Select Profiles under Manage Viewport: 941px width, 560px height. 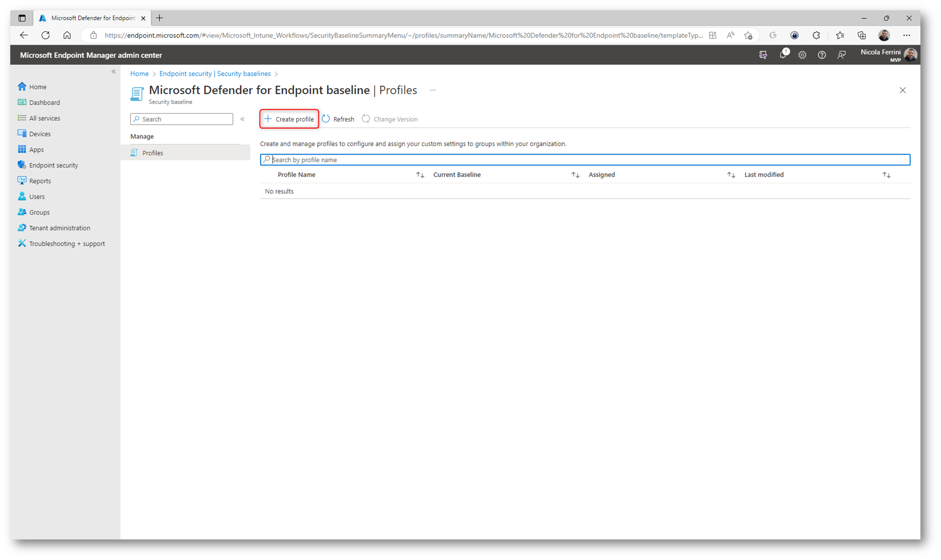186,153
